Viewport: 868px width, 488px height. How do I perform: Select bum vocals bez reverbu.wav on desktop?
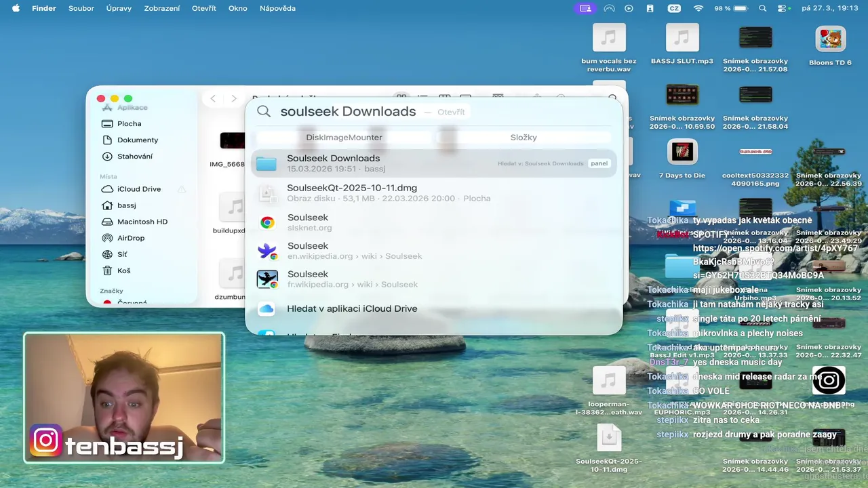point(609,38)
